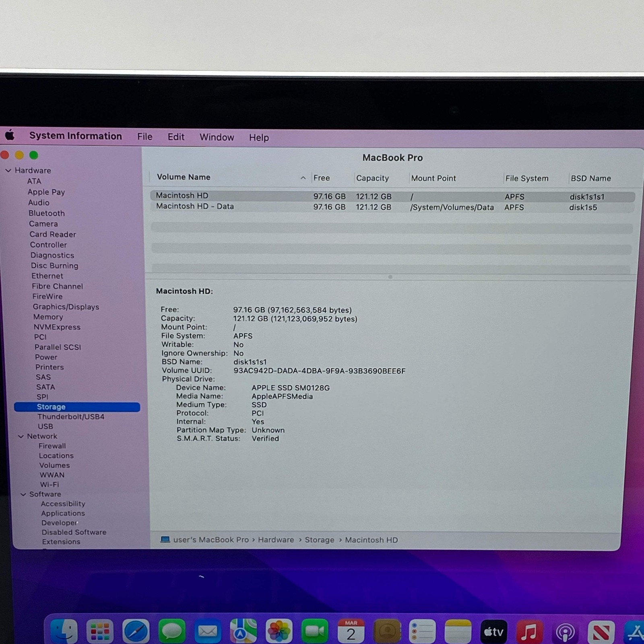Open Contacts app in the Dock
644x644 pixels.
[387, 631]
